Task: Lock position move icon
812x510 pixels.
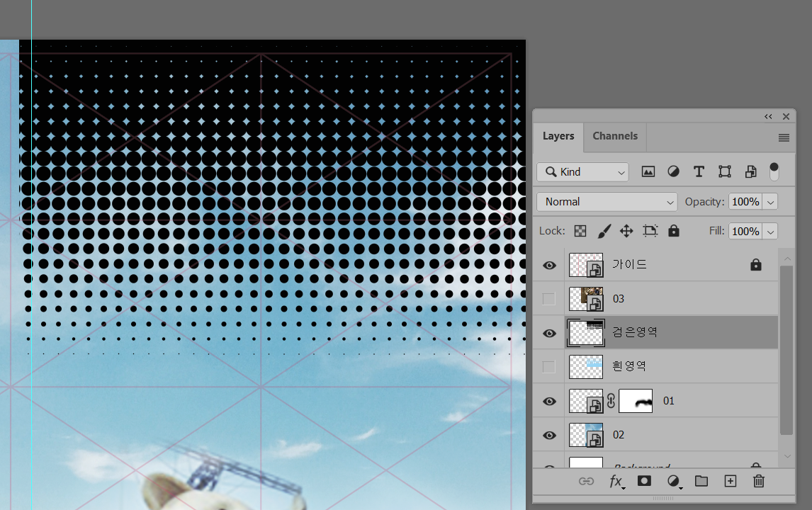Action: 626,231
